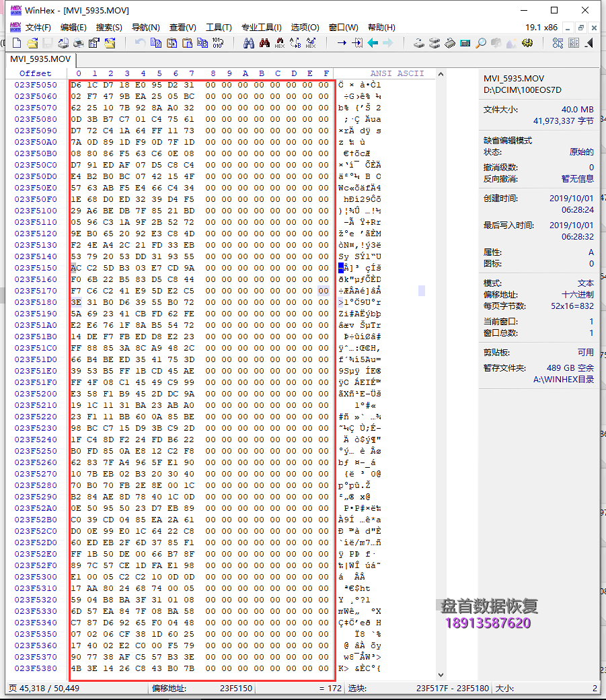Click the magnifying glass analysis icon

[x=480, y=43]
